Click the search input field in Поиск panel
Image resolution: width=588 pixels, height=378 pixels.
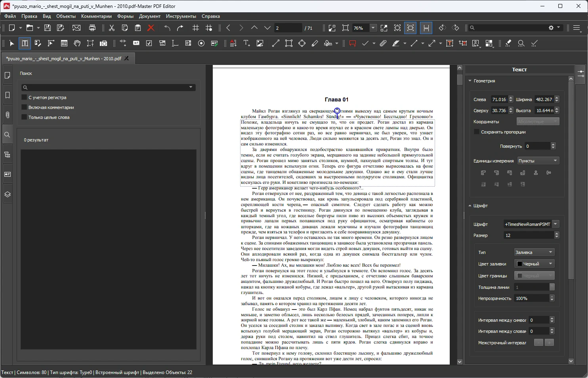[108, 87]
